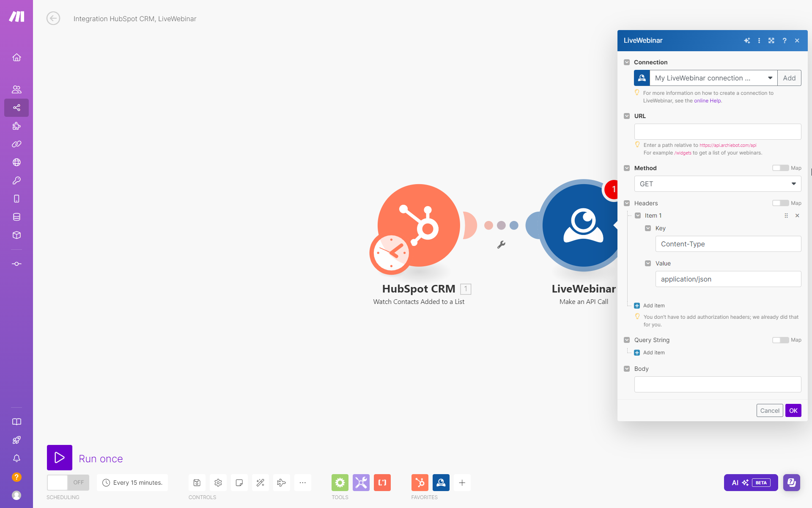Viewport: 812px width, 508px height.
Task: Open scenario settings gear in Controls
Action: coord(218,483)
